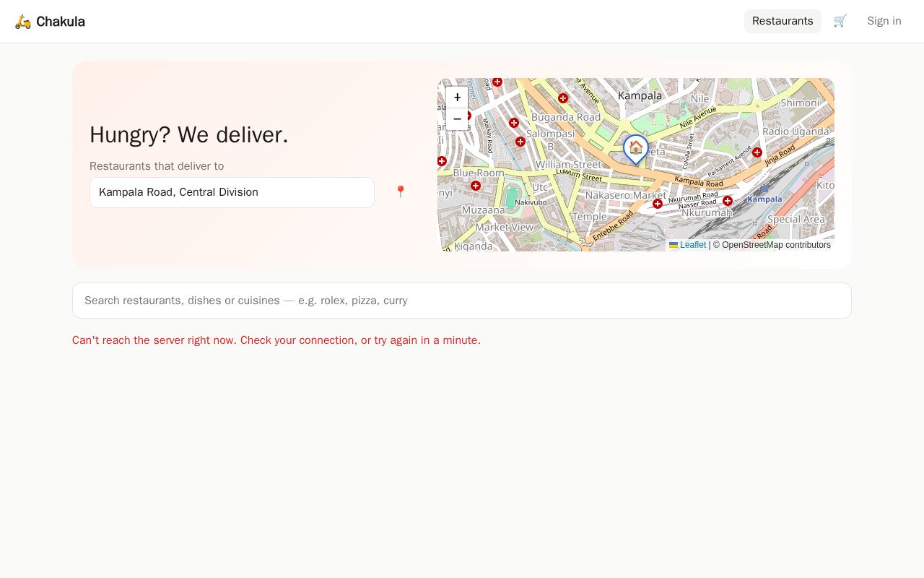Viewport: 924px width, 578px height.
Task: Select the home marker on the map
Action: (x=636, y=149)
